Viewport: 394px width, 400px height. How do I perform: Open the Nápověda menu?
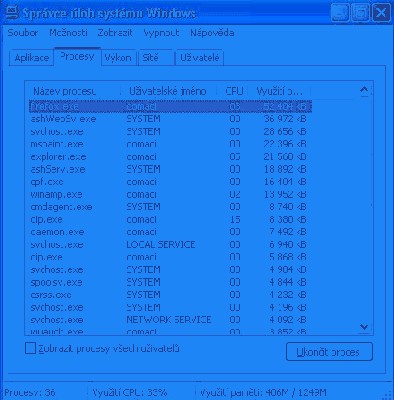(212, 33)
